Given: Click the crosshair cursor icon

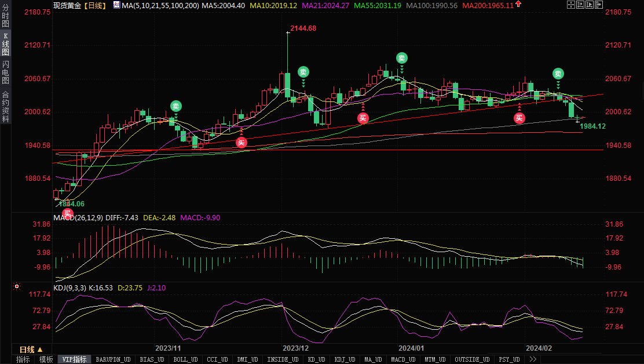Looking at the screenshot, I should [571, 5].
